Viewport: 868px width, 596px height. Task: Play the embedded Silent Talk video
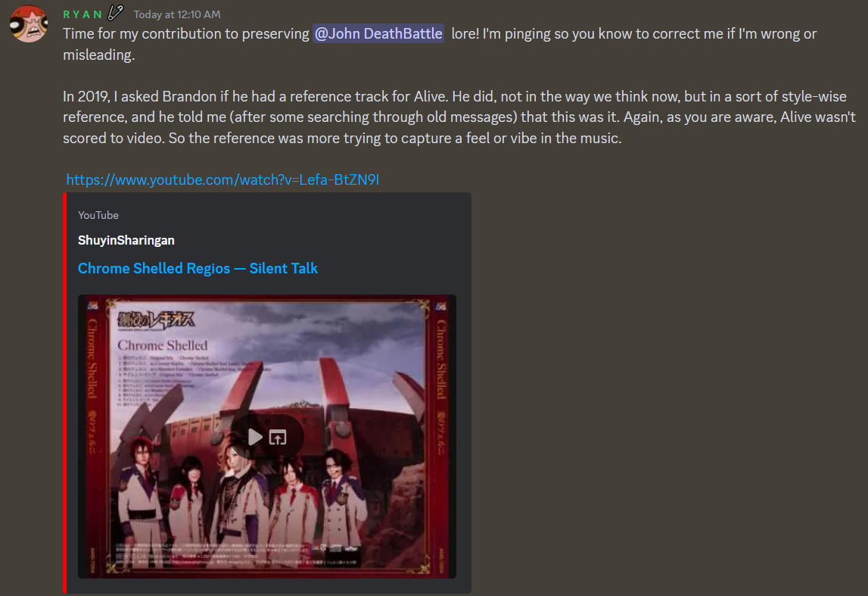[254, 437]
